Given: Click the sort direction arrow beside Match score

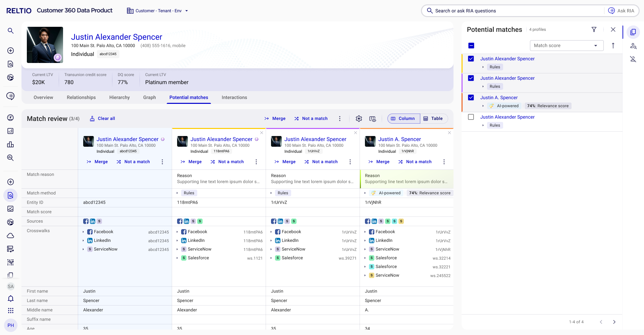Looking at the screenshot, I should [x=613, y=46].
